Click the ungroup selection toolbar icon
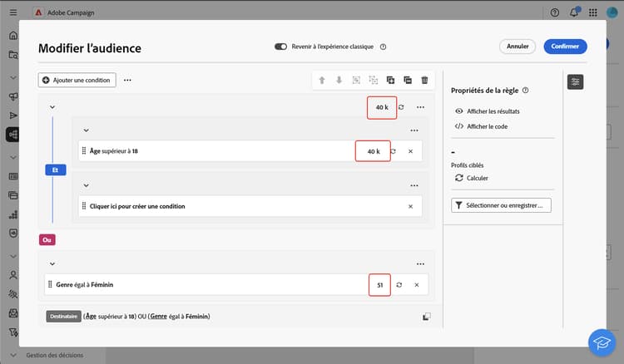This screenshot has height=364, width=624. tap(374, 81)
